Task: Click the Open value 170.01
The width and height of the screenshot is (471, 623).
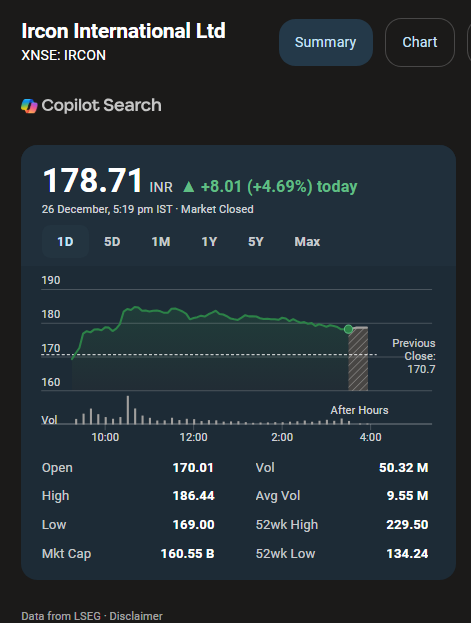Action: (x=193, y=468)
